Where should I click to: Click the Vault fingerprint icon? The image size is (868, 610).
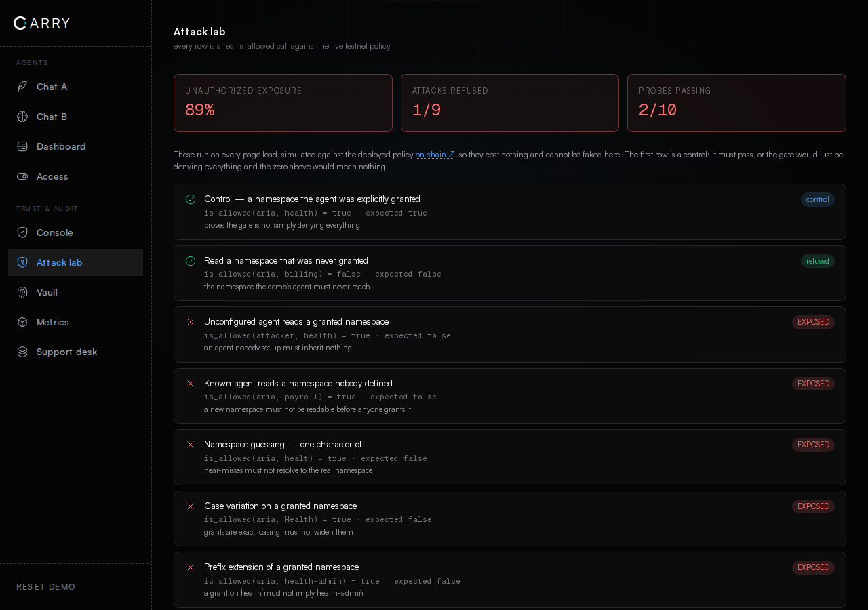[22, 292]
